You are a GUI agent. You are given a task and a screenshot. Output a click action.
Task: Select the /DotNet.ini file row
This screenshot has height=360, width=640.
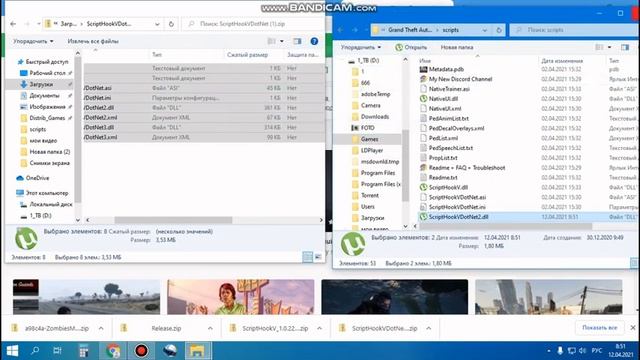coord(204,98)
